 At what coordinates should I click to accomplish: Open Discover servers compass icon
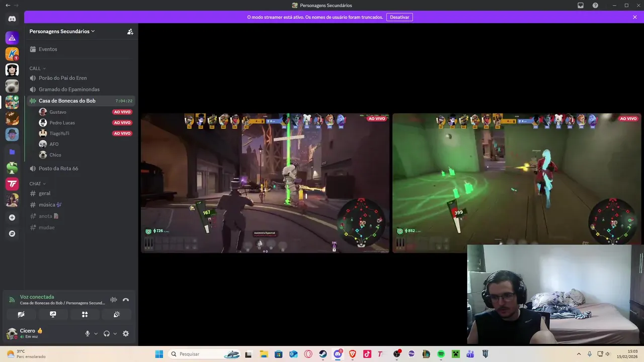pyautogui.click(x=12, y=234)
